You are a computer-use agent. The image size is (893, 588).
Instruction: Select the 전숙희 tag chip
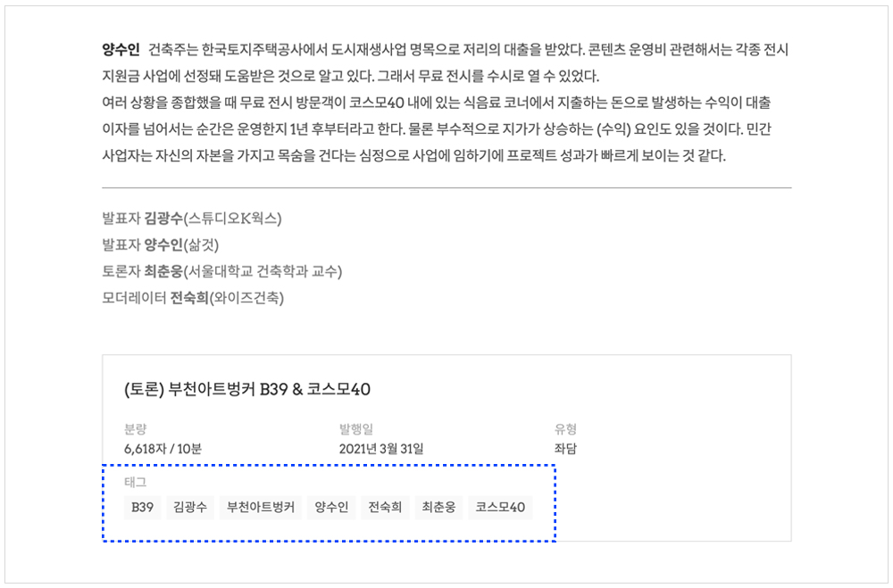tap(385, 508)
